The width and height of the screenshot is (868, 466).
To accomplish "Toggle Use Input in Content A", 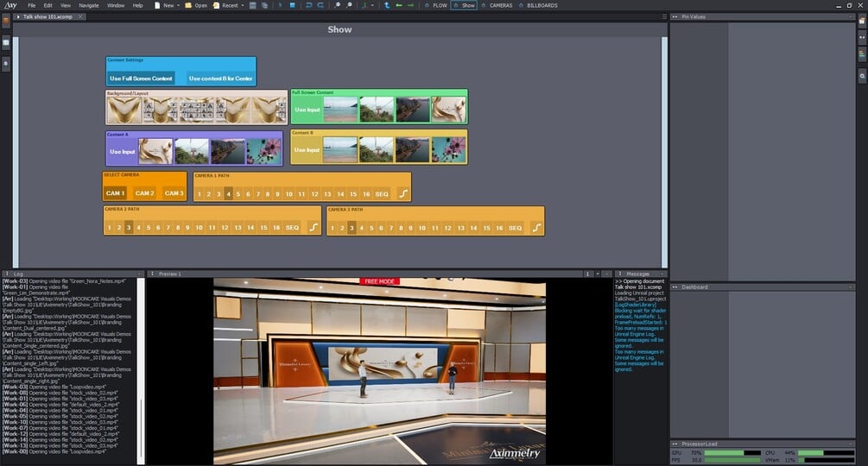I will 123,152.
